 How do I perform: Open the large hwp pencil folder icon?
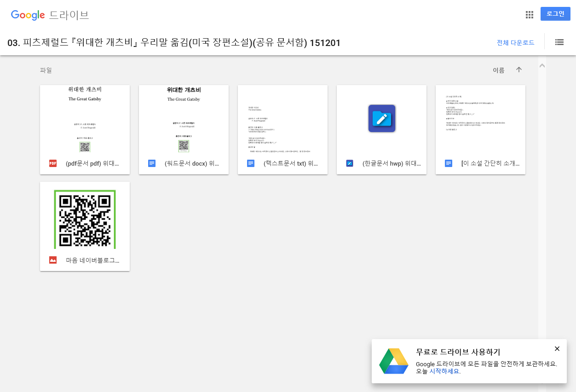[382, 119]
